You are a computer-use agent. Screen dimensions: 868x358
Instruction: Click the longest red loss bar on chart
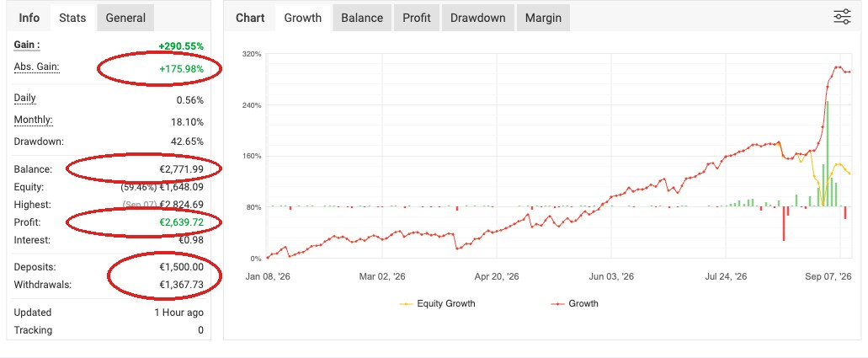(784, 223)
